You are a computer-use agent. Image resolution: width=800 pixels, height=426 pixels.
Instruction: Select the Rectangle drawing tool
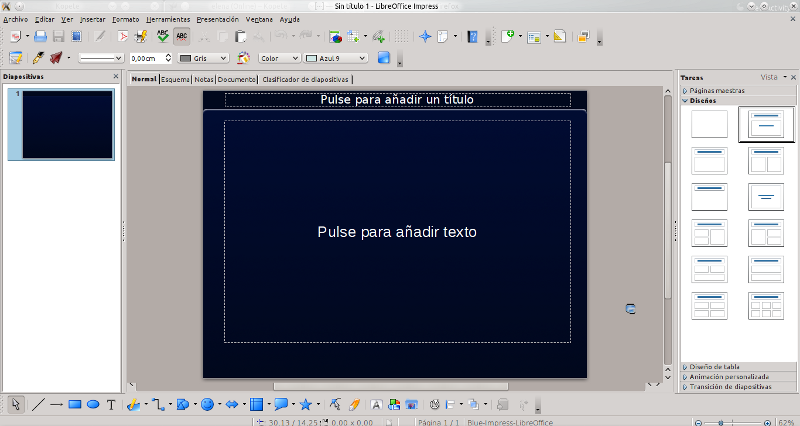[x=74, y=405]
